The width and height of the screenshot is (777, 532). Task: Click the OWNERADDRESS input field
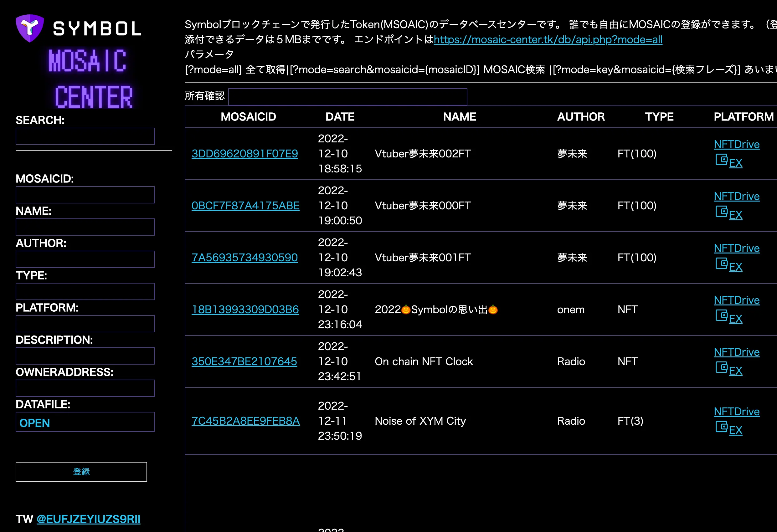85,388
